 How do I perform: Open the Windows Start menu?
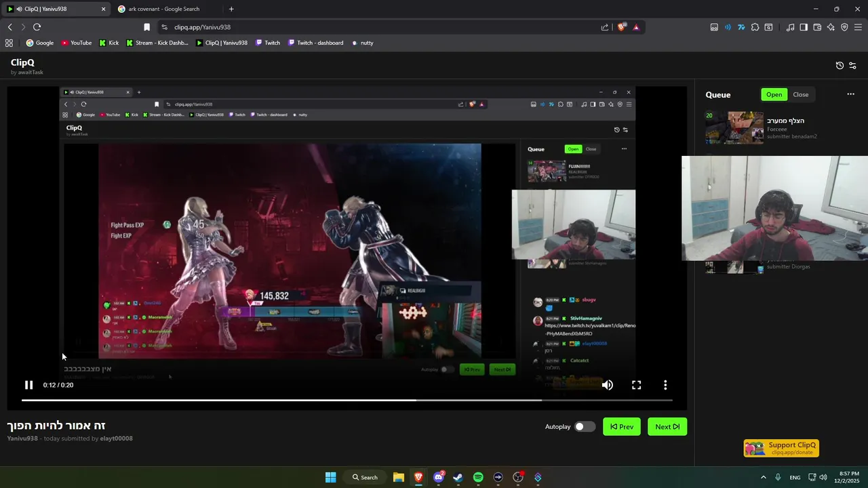tap(330, 477)
